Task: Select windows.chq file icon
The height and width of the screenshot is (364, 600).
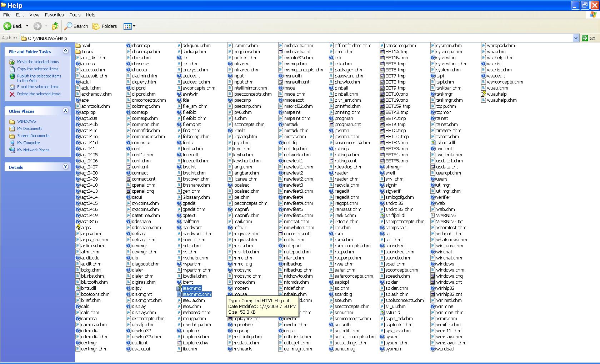Action: point(433,276)
